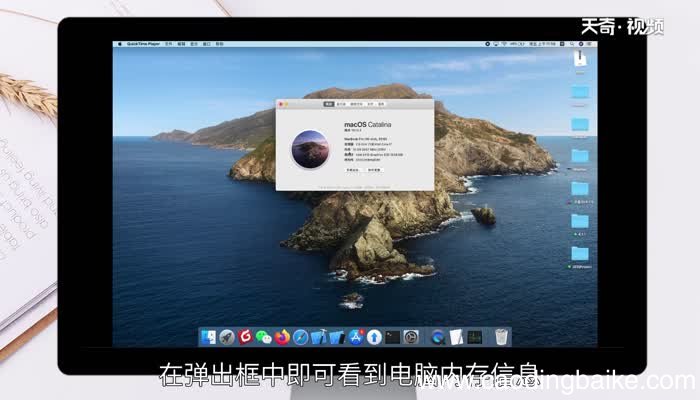Click the battery status in menu bar
The image size is (700, 400).
pyautogui.click(x=517, y=44)
